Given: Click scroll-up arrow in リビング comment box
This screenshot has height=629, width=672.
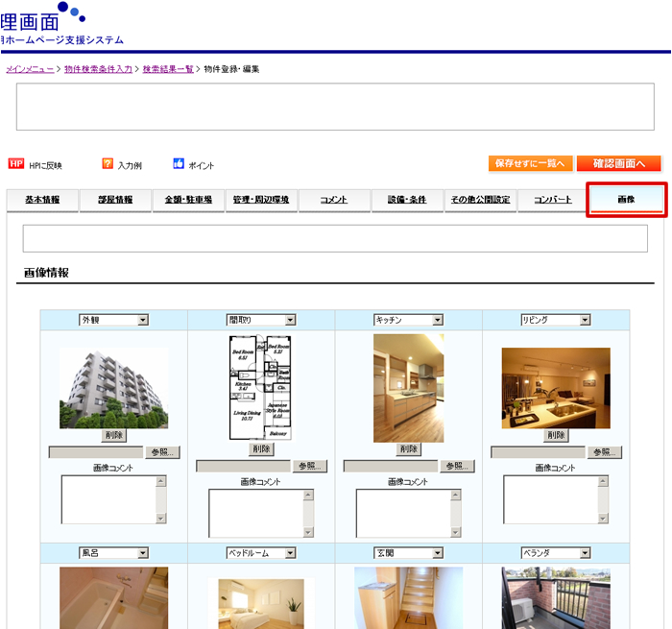Looking at the screenshot, I should (x=604, y=481).
